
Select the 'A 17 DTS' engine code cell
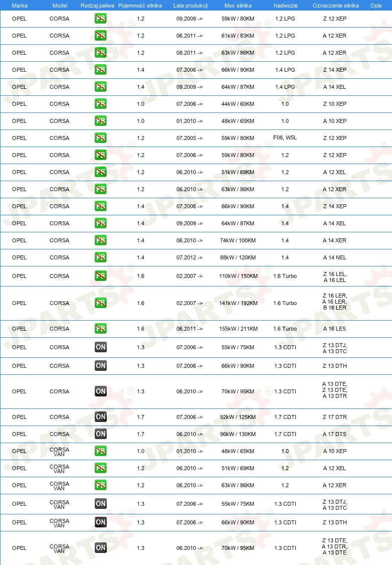pos(334,434)
